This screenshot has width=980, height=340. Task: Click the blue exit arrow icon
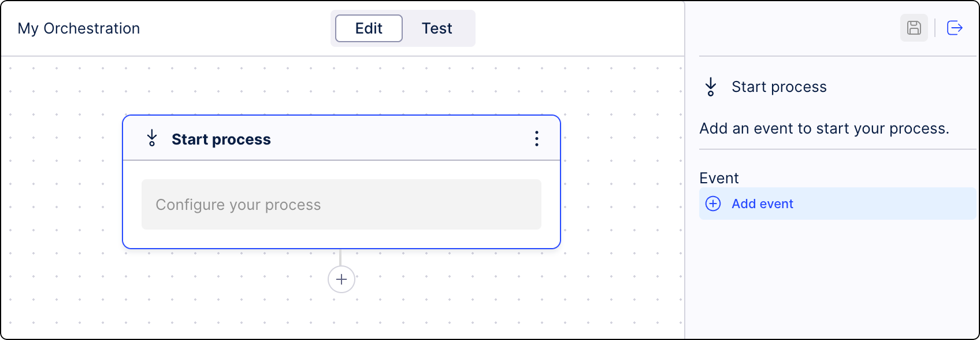[955, 28]
